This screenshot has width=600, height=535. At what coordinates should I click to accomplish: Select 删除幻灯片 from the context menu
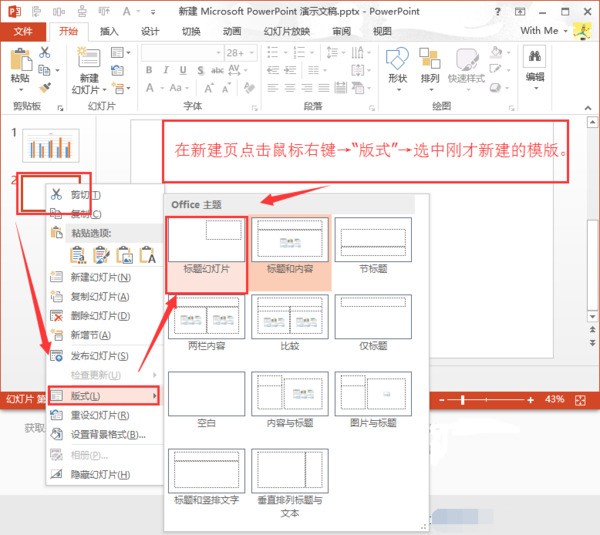[99, 316]
